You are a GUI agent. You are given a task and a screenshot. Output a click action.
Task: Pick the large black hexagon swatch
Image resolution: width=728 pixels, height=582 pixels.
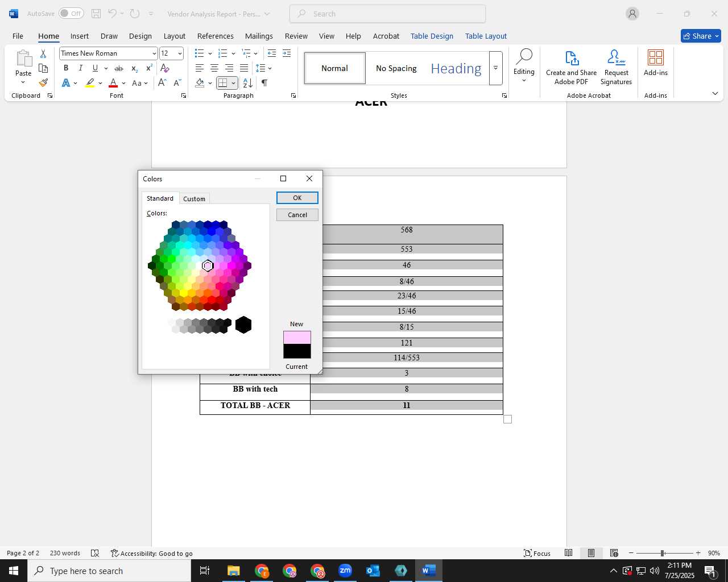(x=243, y=325)
